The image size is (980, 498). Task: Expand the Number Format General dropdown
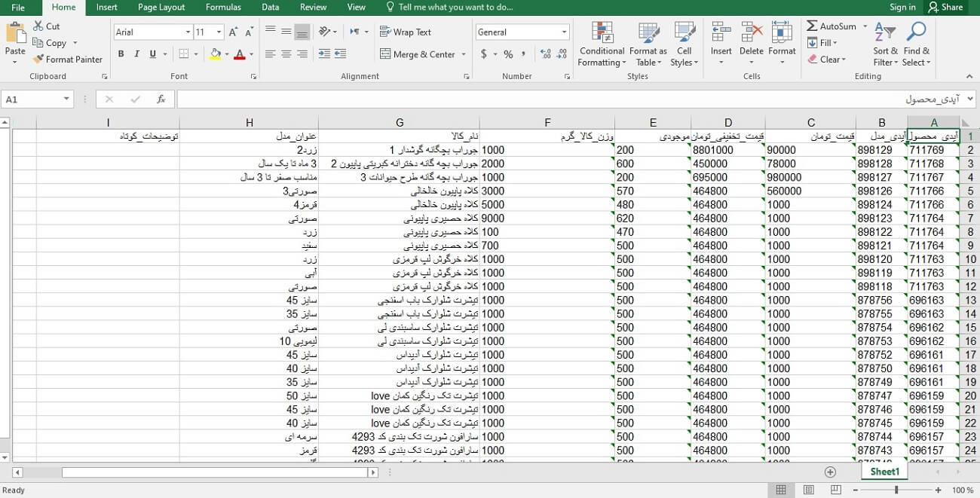pyautogui.click(x=564, y=32)
